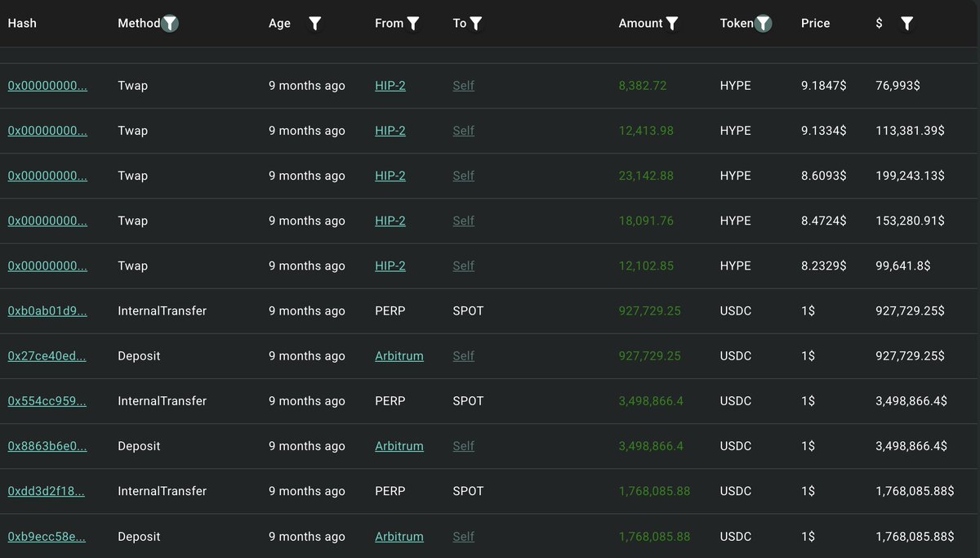Click the Amount column header label

pyautogui.click(x=641, y=24)
